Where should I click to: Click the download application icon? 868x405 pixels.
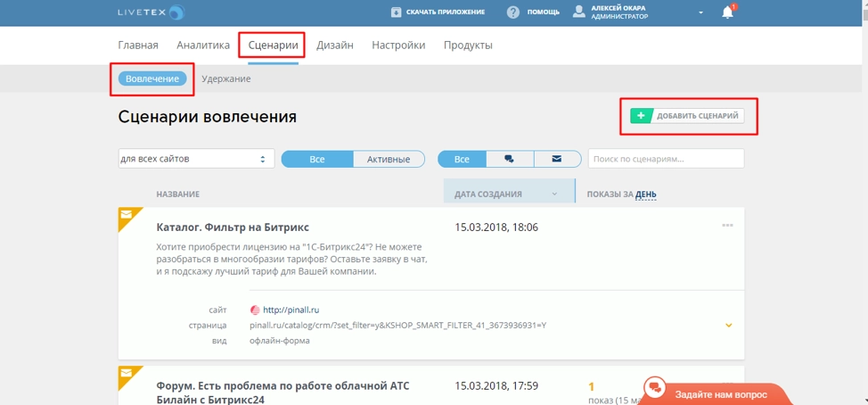397,12
